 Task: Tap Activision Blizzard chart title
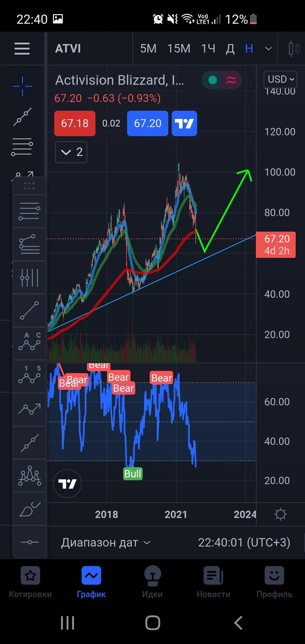(x=119, y=80)
